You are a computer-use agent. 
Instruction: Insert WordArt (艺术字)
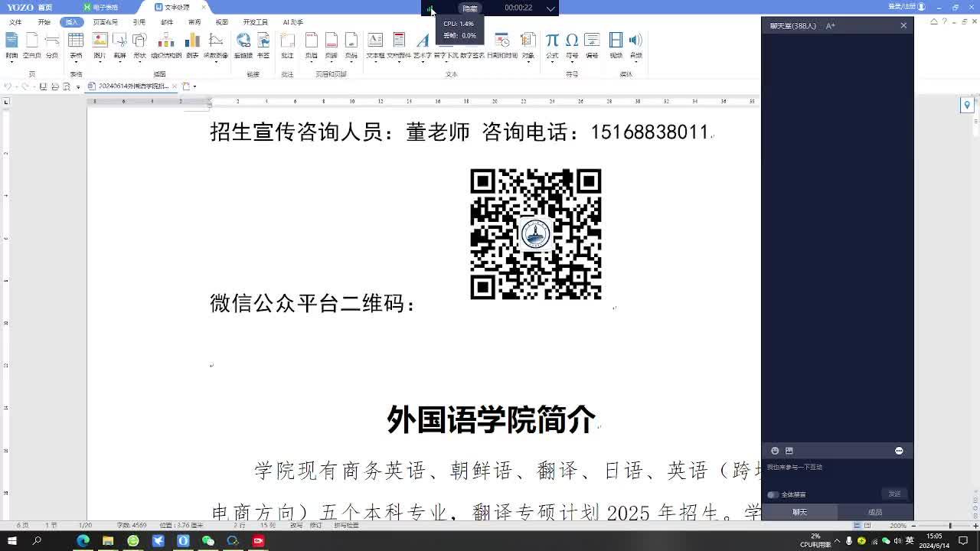click(423, 44)
